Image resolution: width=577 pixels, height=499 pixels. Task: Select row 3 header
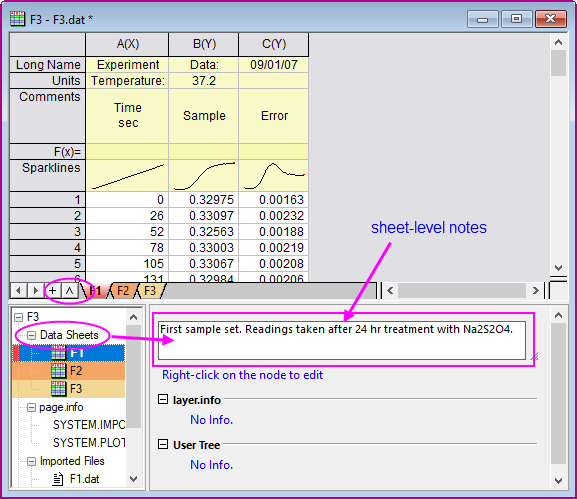[x=47, y=231]
